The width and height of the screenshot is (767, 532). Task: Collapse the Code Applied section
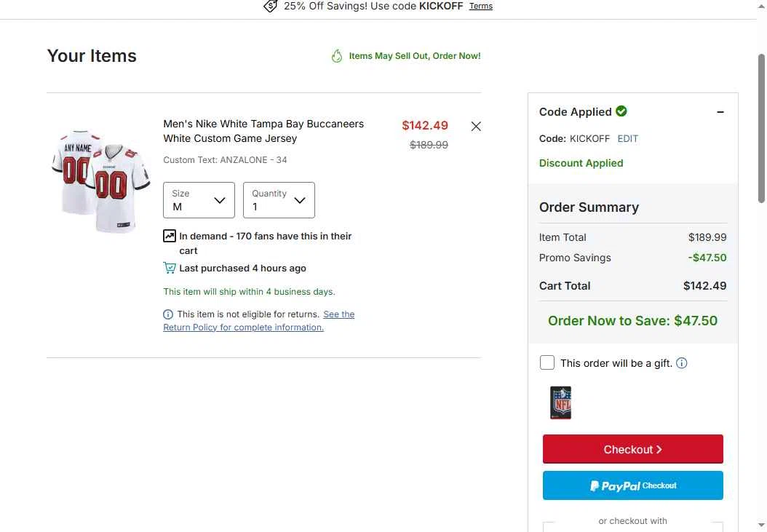coord(720,112)
